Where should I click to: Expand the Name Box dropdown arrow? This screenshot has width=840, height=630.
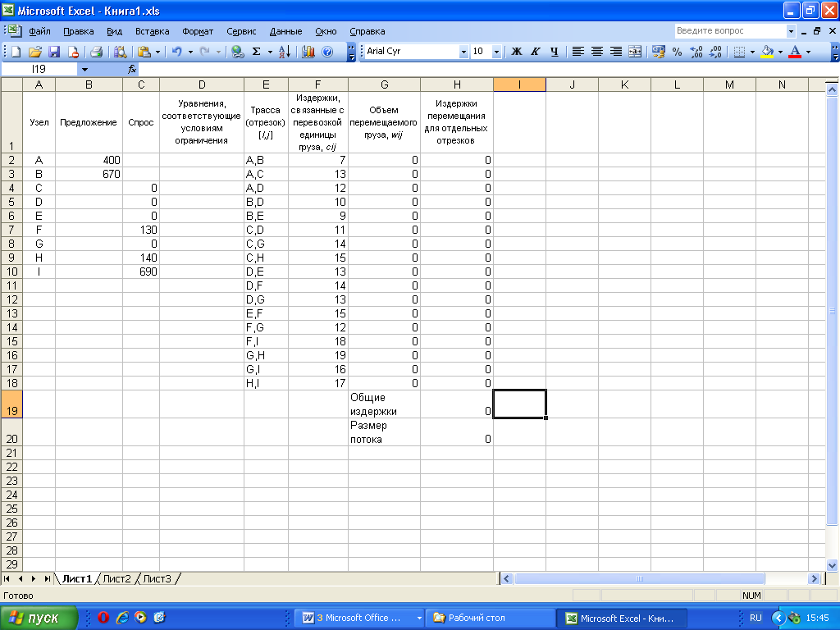[x=84, y=70]
